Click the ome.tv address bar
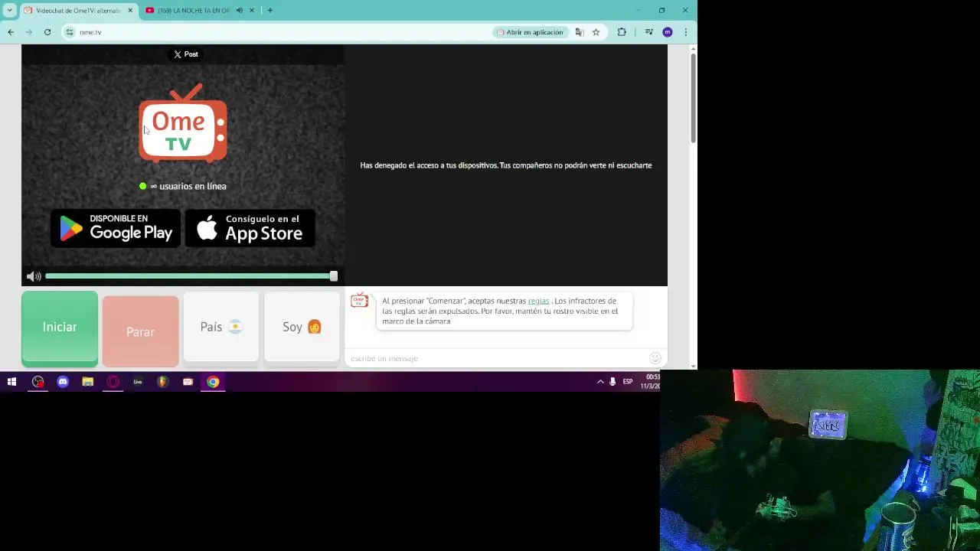Image resolution: width=980 pixels, height=551 pixels. click(276, 32)
